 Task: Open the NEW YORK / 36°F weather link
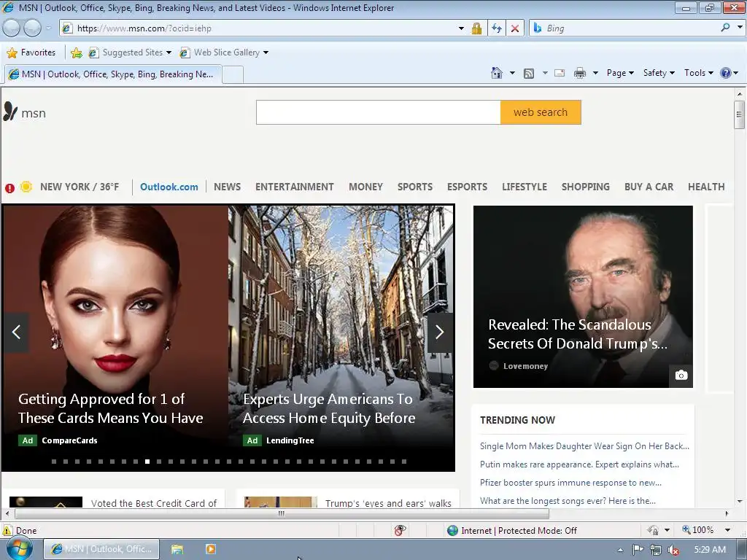(80, 187)
